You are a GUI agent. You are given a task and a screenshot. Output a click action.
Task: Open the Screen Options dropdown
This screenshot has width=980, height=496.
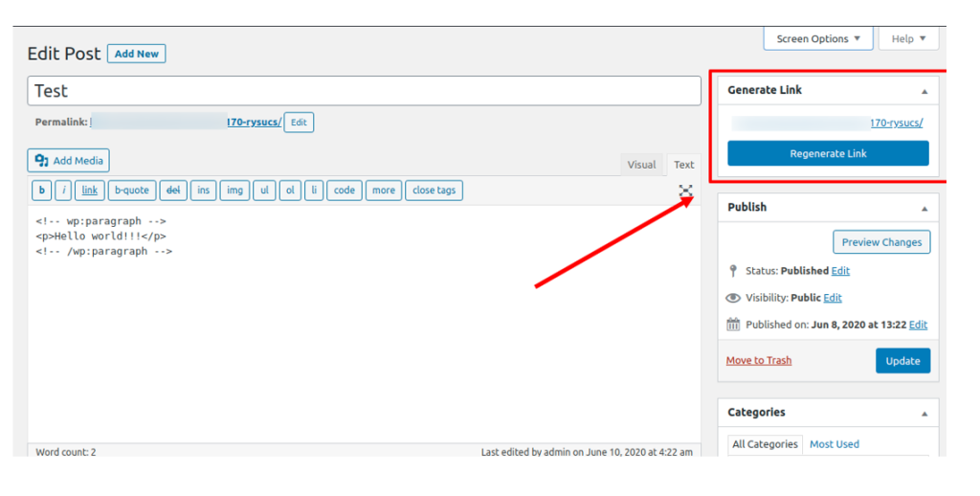click(x=817, y=38)
